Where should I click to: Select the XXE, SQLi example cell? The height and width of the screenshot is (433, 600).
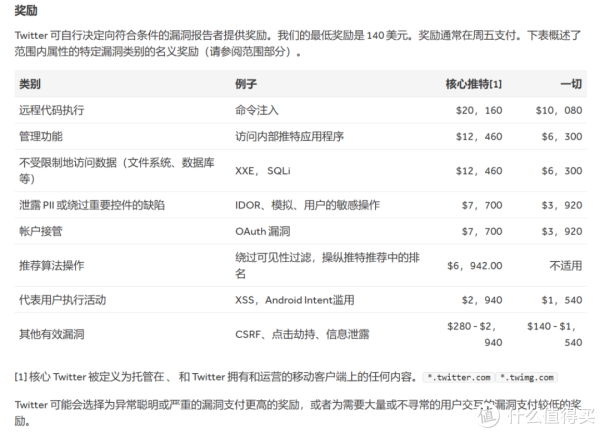(264, 170)
